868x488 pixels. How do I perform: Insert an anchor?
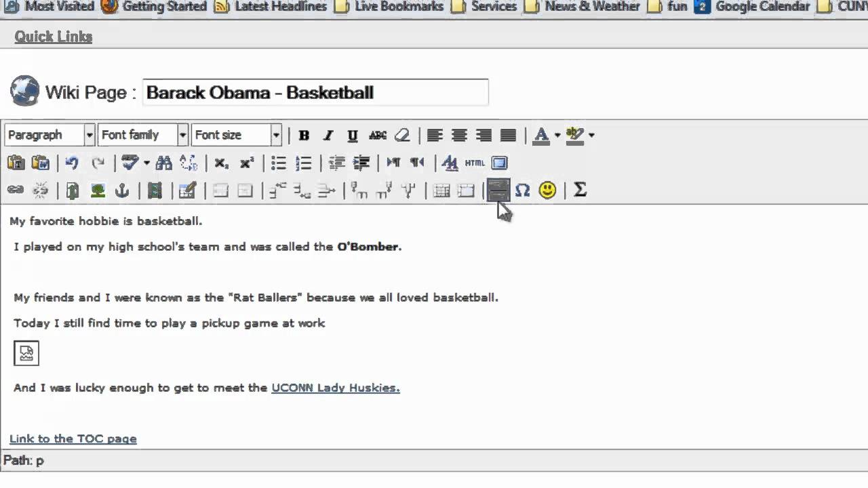122,190
